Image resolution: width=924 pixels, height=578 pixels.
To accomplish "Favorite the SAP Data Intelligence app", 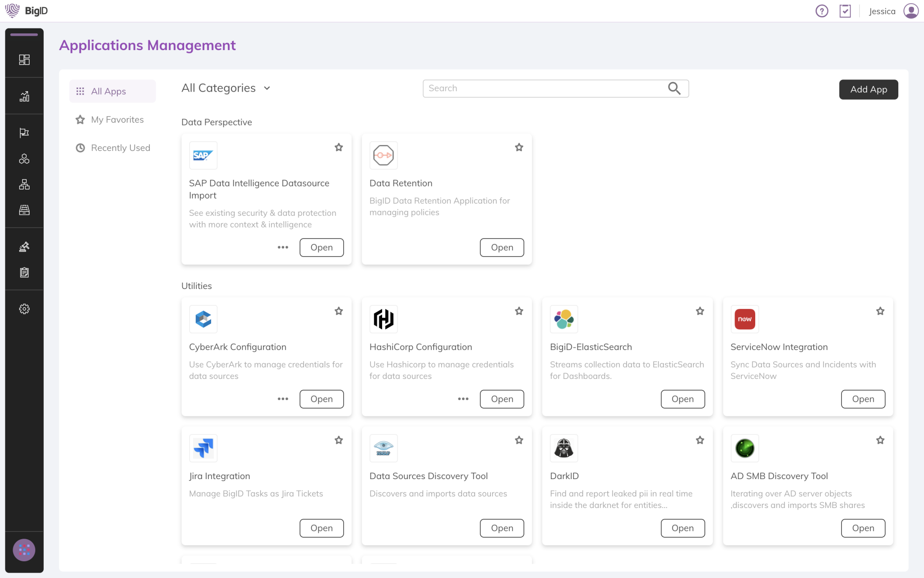I will click(339, 147).
